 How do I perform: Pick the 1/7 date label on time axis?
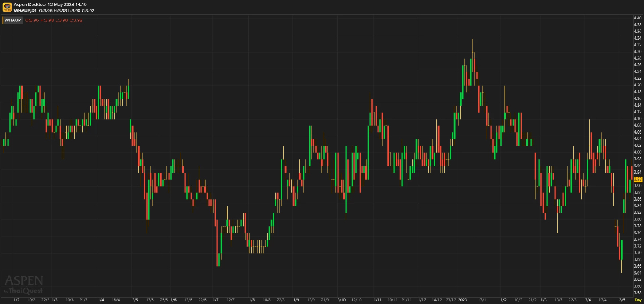click(x=216, y=300)
